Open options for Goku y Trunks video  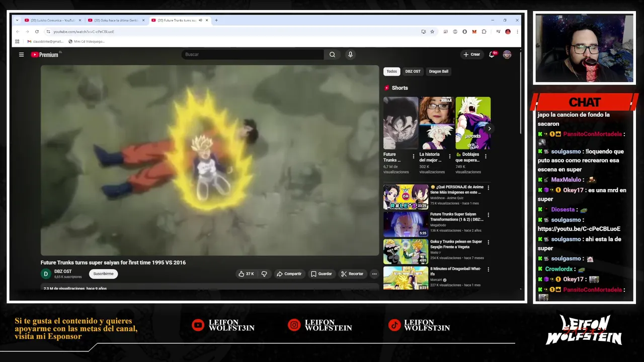488,242
